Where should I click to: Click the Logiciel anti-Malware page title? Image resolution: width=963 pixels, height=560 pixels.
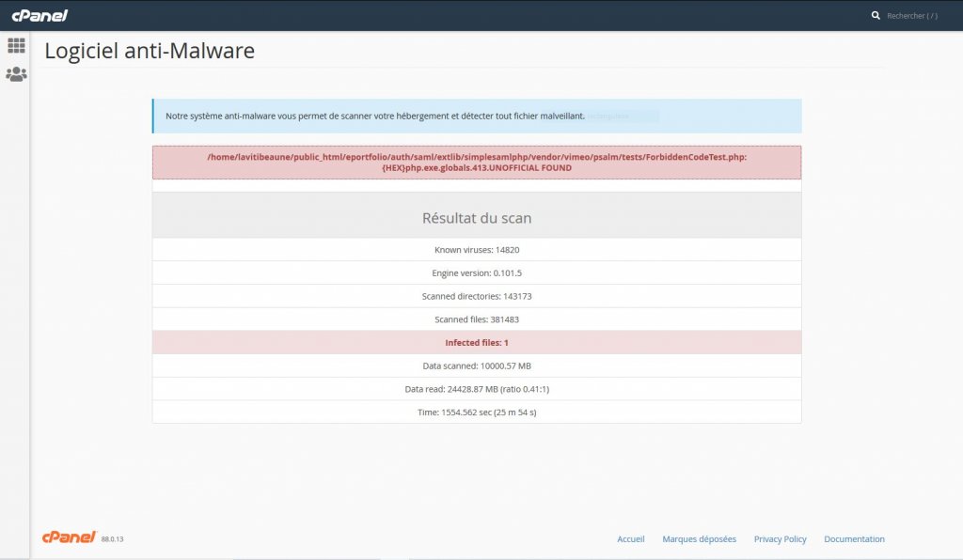pyautogui.click(x=150, y=51)
